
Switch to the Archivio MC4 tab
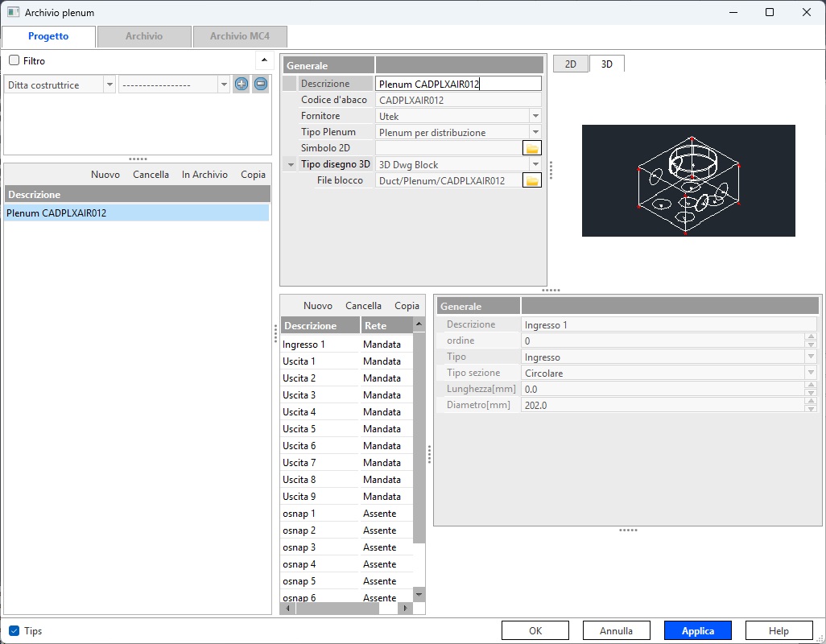(x=240, y=36)
